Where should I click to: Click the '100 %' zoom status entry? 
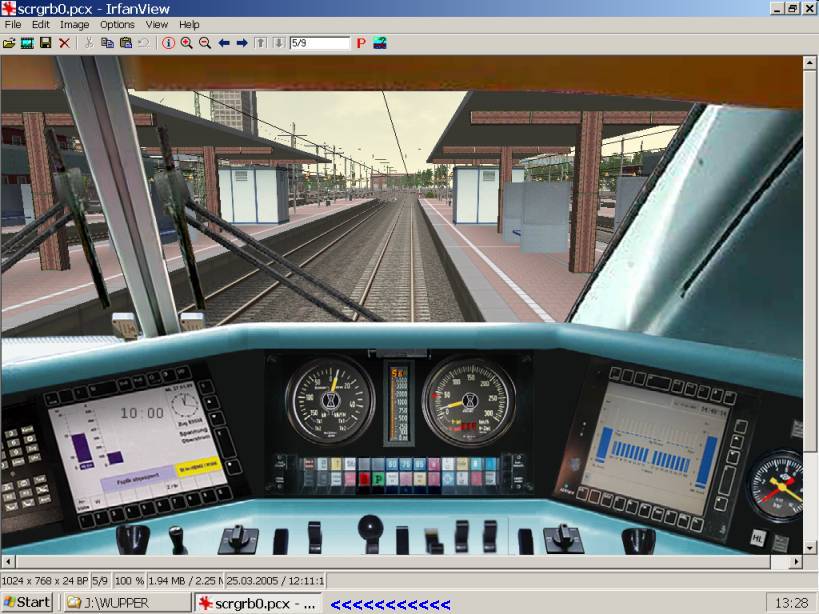click(129, 581)
